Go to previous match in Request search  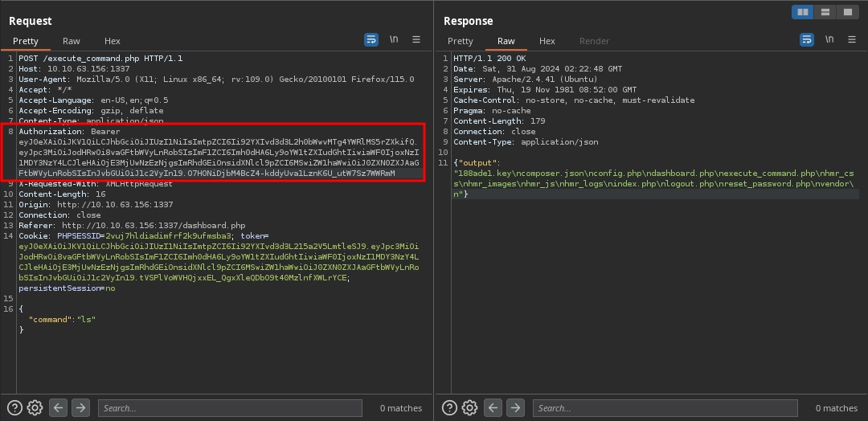click(58, 408)
